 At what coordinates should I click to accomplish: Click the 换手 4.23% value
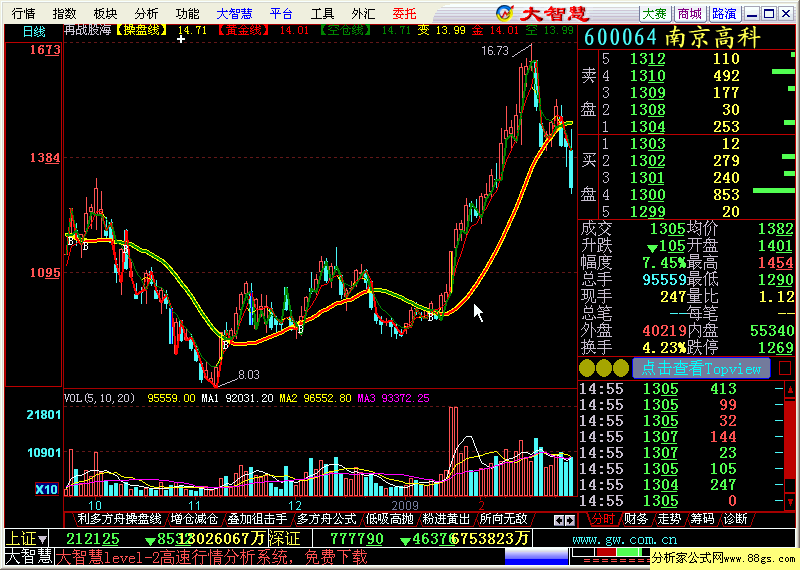[663, 348]
